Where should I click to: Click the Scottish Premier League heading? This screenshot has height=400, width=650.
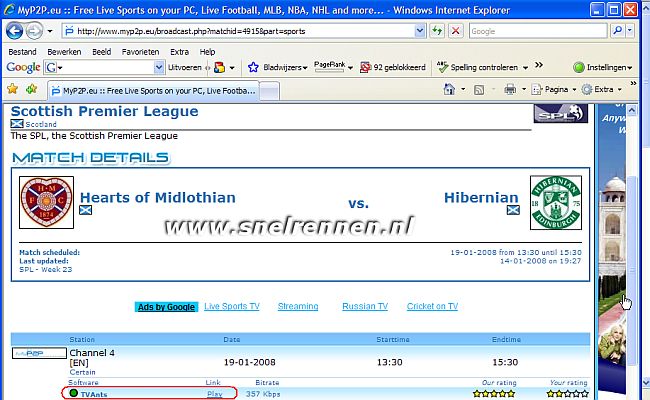tap(104, 111)
